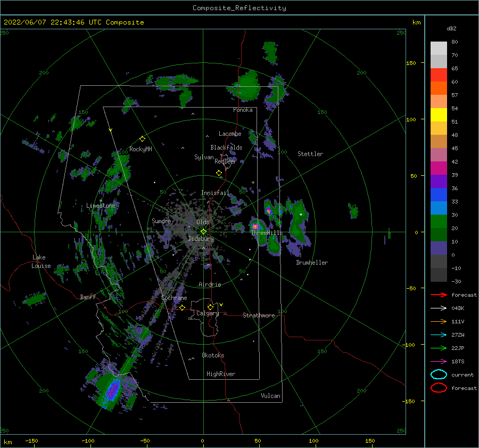Screen dimensions: 479x448
Task: Click the cyan 27ZW arrow icon
Action: [x=439, y=335]
